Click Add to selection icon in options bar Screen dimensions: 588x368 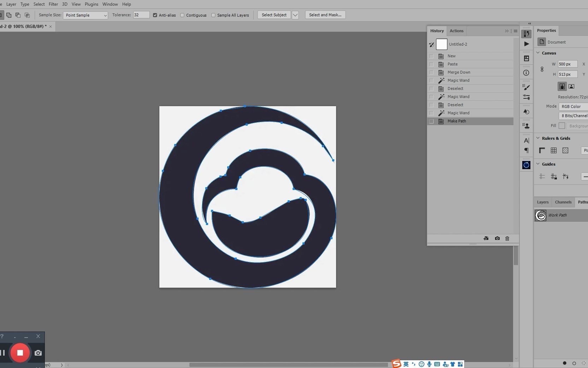click(x=9, y=15)
